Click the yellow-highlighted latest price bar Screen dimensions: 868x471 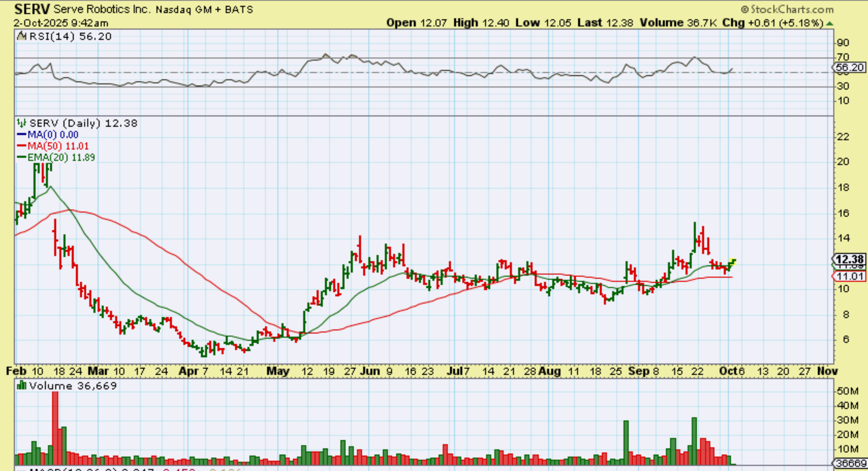point(733,262)
